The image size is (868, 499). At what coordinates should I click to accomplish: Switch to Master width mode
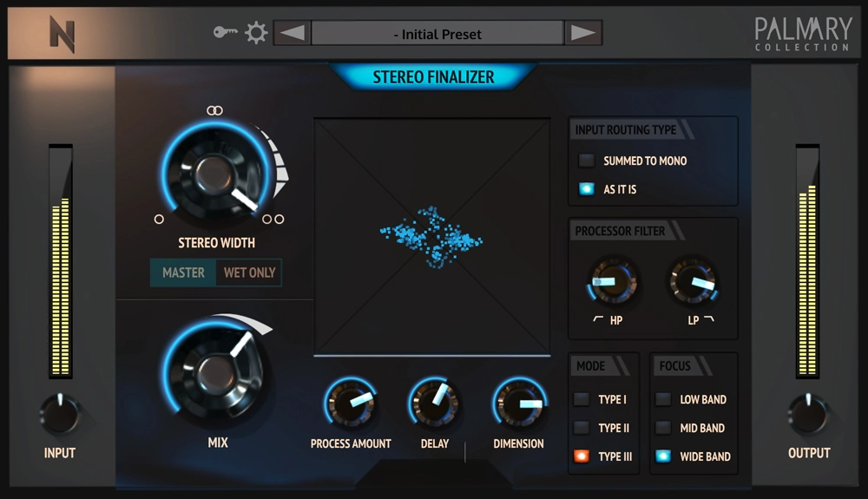183,272
